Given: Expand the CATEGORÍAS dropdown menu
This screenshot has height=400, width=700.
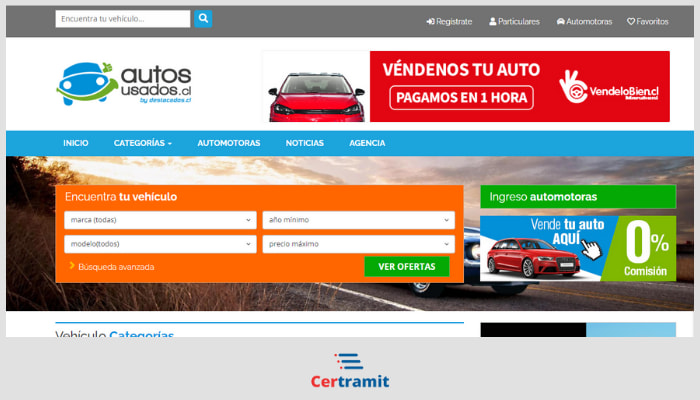Looking at the screenshot, I should (x=143, y=143).
